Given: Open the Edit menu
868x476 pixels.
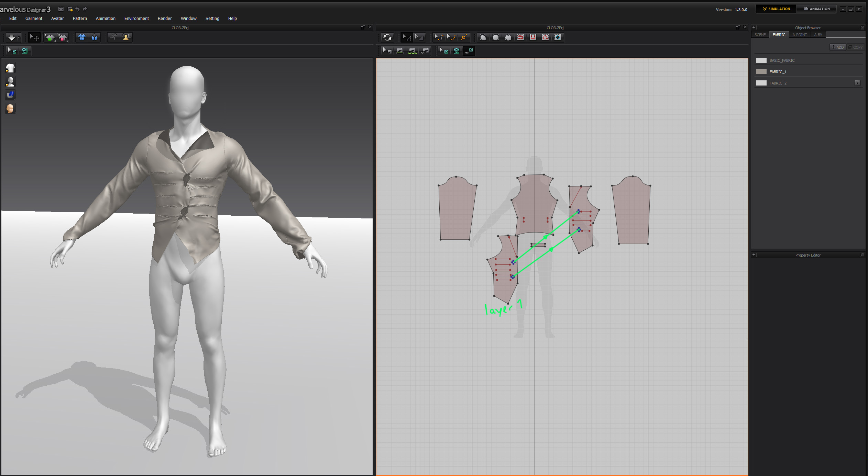Looking at the screenshot, I should 13,19.
